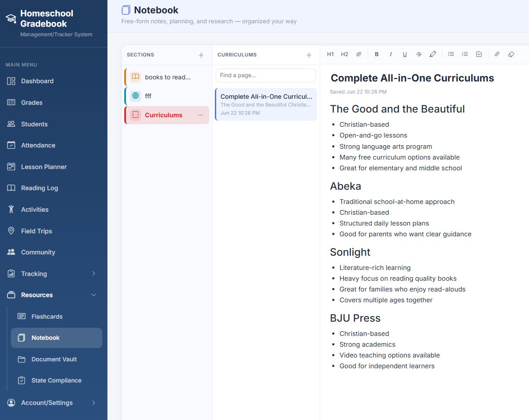Click the Community group icon
529x420 pixels.
click(11, 252)
